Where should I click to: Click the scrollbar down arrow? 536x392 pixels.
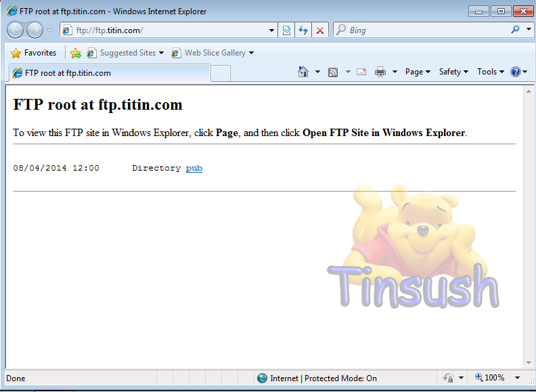click(x=529, y=363)
